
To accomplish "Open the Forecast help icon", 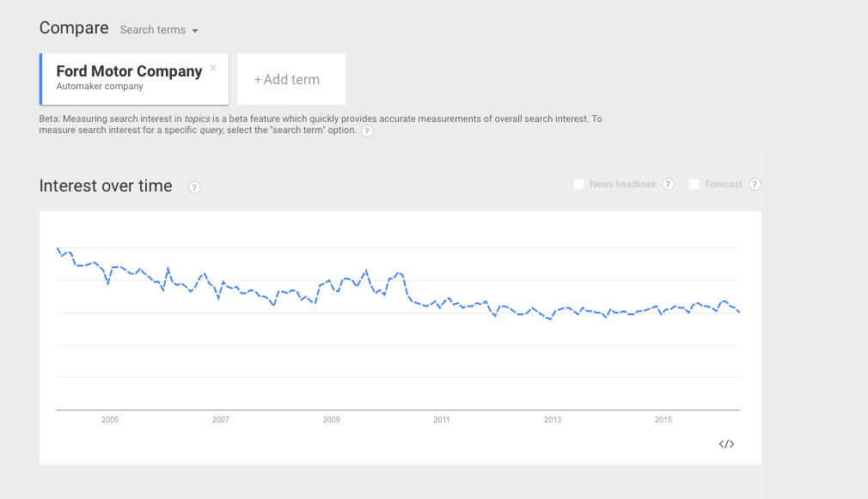I will (755, 184).
